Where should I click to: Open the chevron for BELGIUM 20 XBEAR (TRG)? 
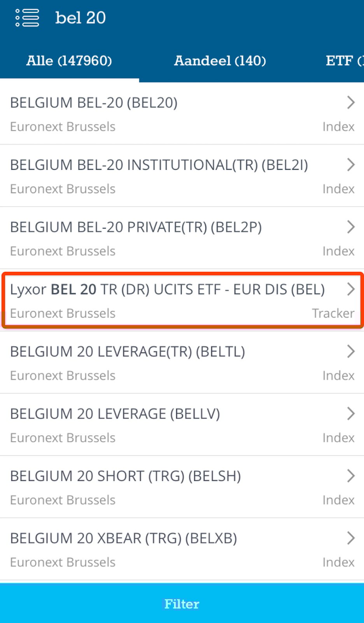click(351, 538)
